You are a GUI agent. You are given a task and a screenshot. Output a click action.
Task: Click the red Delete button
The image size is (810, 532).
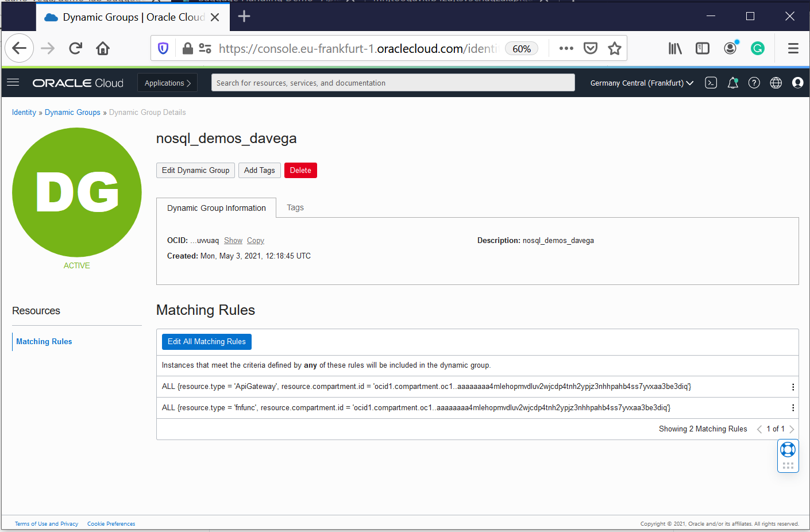click(300, 170)
